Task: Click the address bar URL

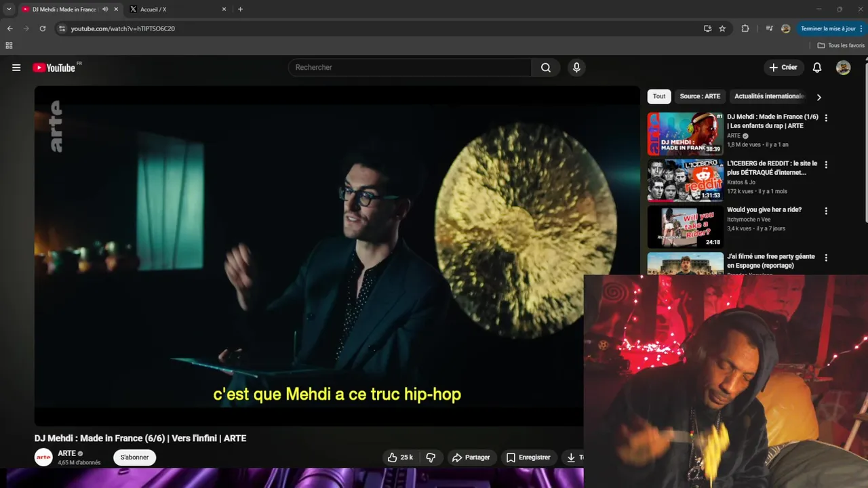Action: (x=123, y=28)
